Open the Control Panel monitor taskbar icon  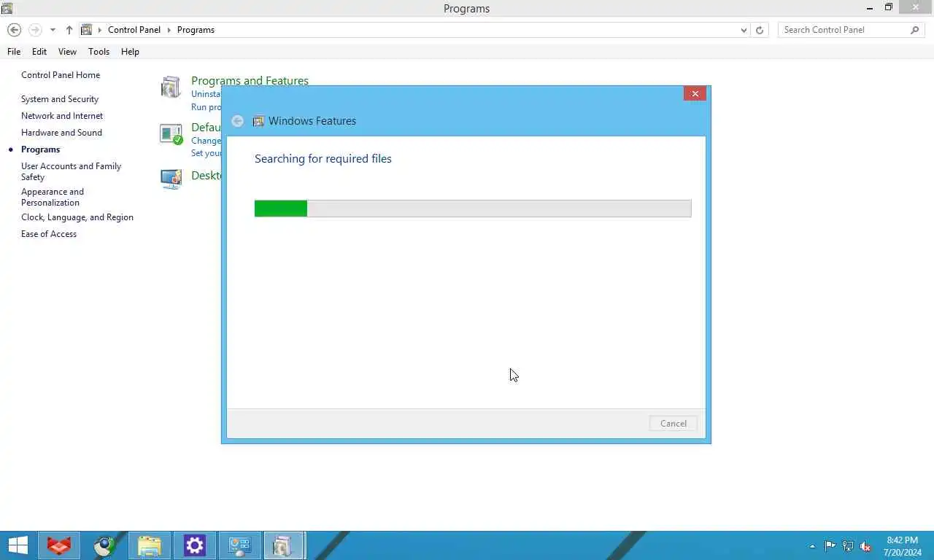(240, 545)
